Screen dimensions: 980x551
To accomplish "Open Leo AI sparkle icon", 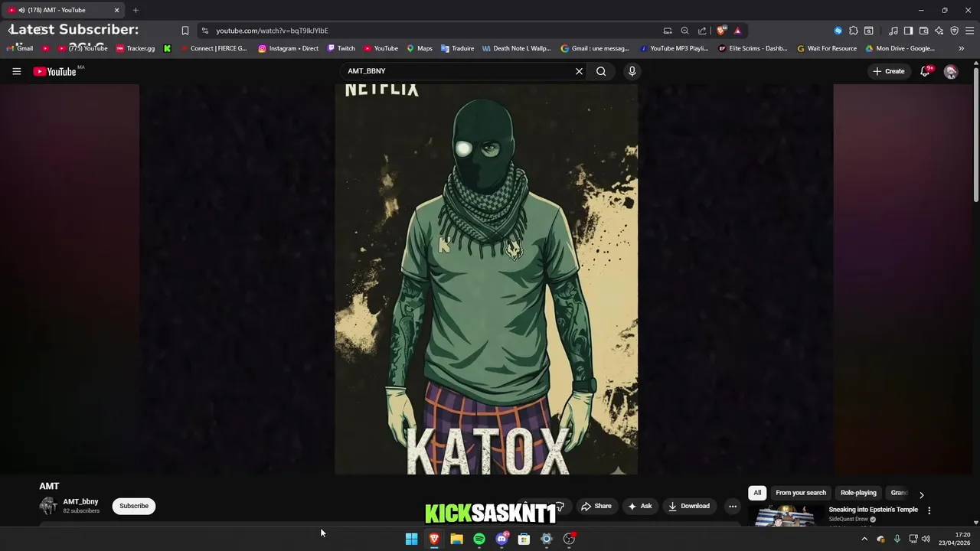I will [x=939, y=31].
